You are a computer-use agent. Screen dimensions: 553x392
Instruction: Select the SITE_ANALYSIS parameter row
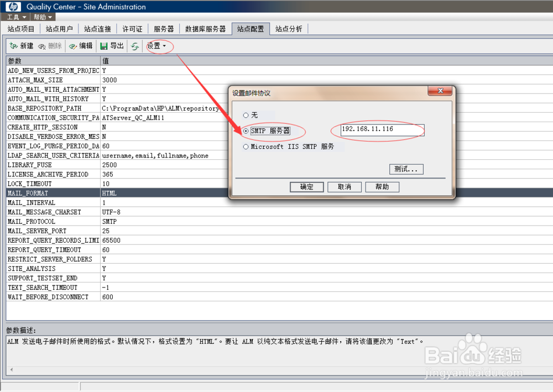click(279, 269)
